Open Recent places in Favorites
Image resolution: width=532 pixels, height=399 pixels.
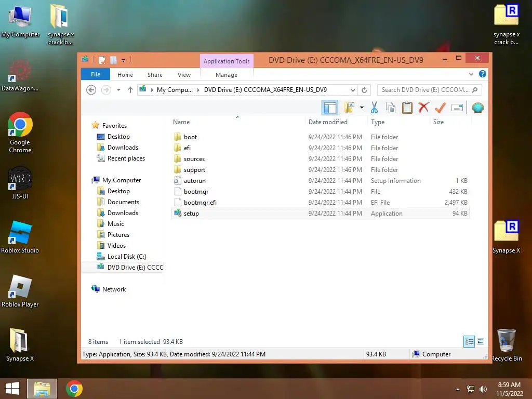(x=126, y=158)
